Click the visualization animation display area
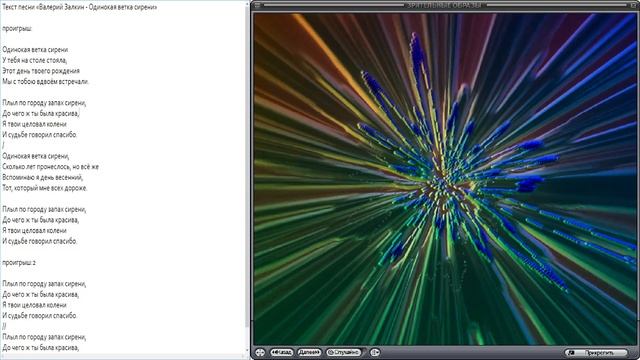This screenshot has height=360, width=640. pos(444,179)
